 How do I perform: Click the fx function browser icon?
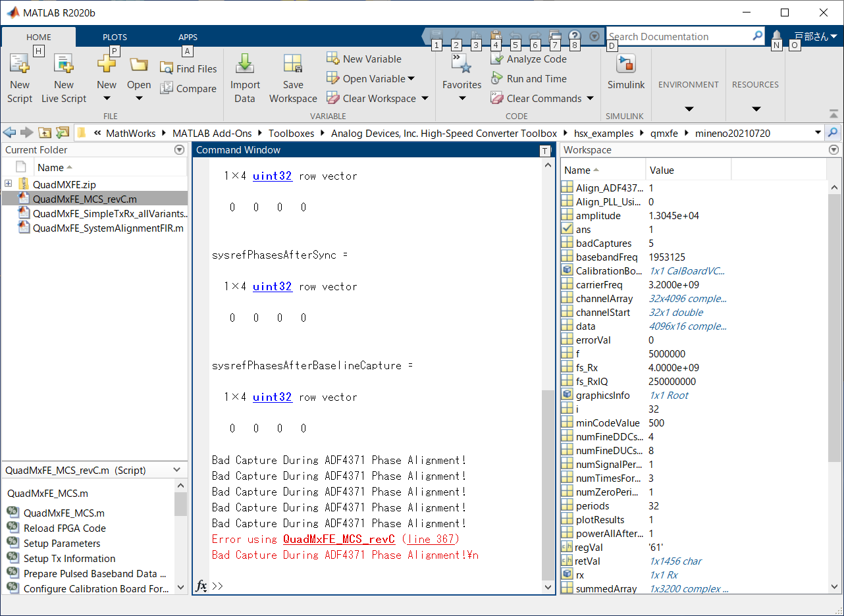tap(202, 586)
